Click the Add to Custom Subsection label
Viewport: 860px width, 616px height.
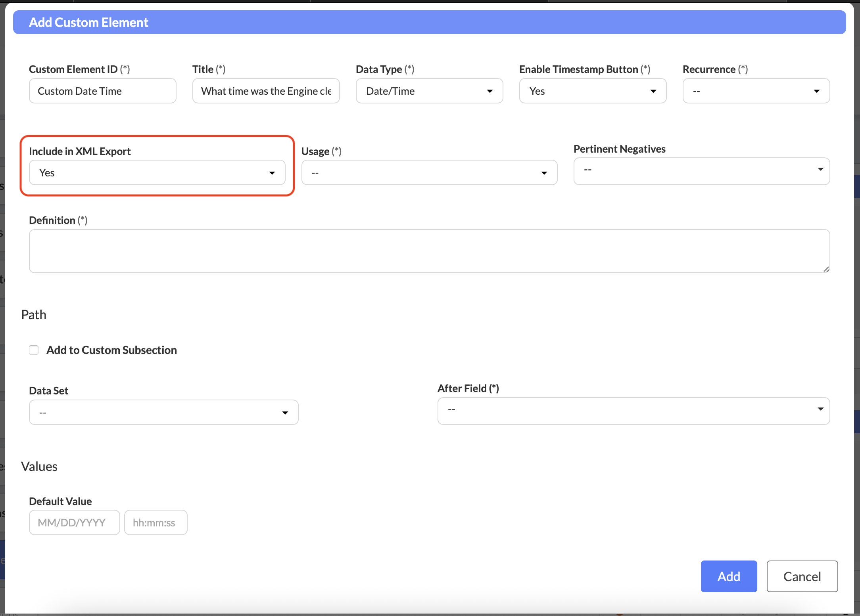pyautogui.click(x=111, y=350)
